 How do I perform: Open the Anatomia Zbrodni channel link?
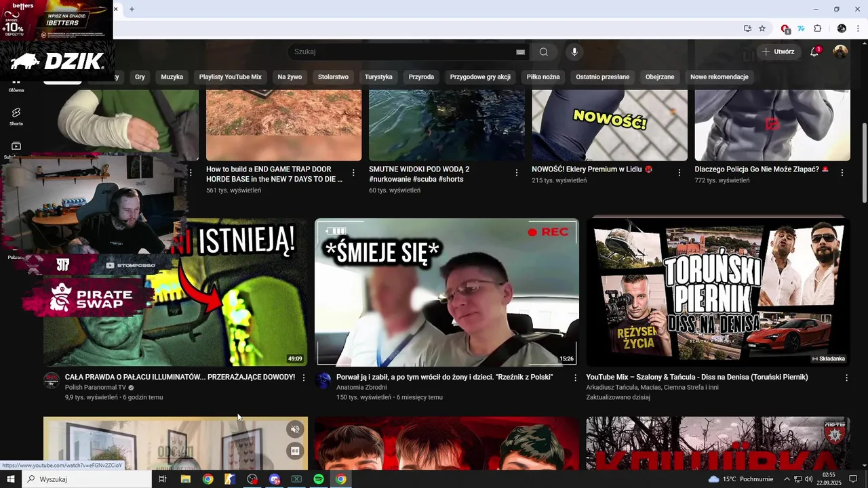[x=361, y=388]
